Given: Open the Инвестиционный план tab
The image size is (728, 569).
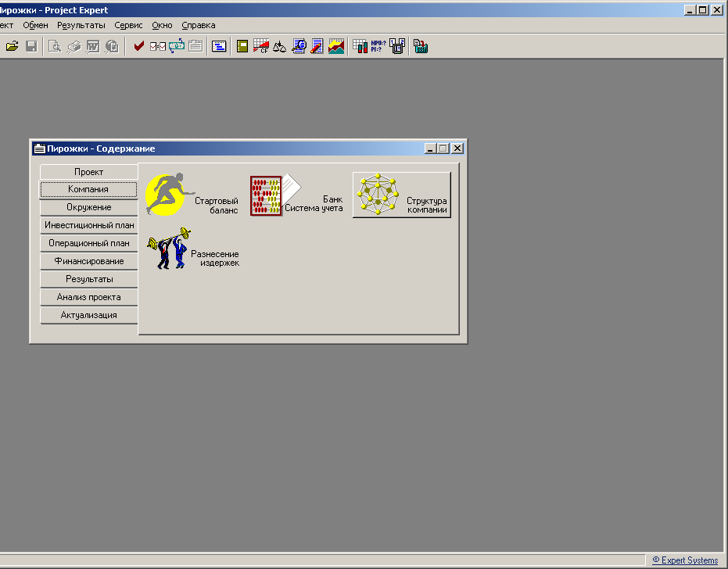Looking at the screenshot, I should [88, 226].
